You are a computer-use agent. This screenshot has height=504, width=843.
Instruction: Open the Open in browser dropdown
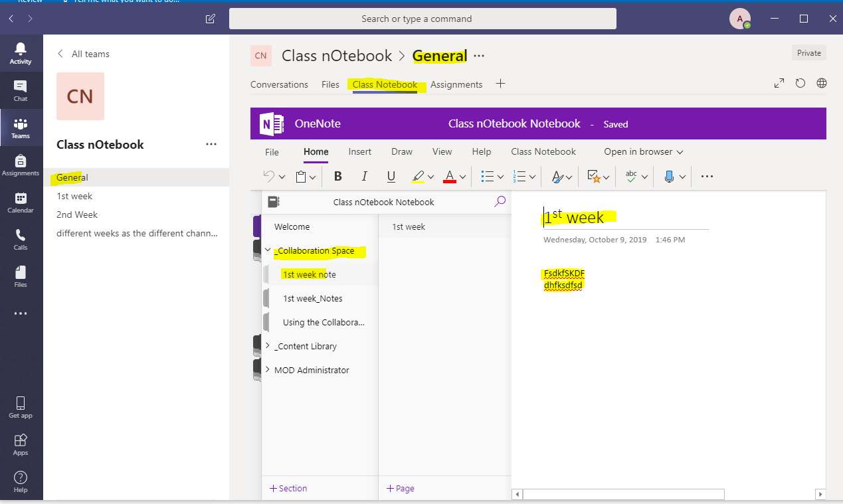(x=644, y=152)
